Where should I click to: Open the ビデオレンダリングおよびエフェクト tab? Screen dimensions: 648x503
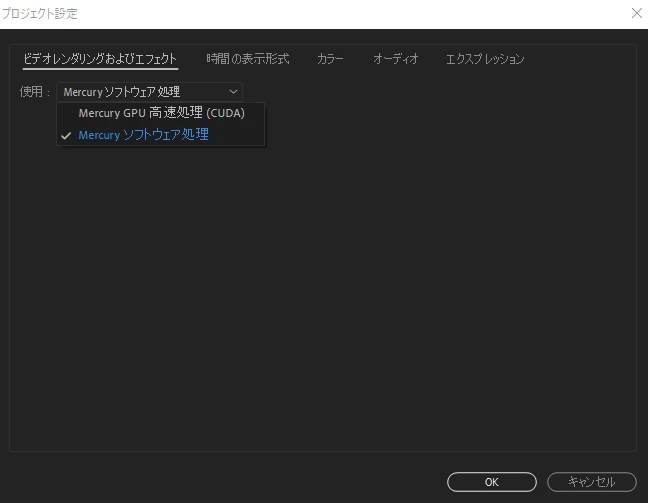(x=100, y=59)
